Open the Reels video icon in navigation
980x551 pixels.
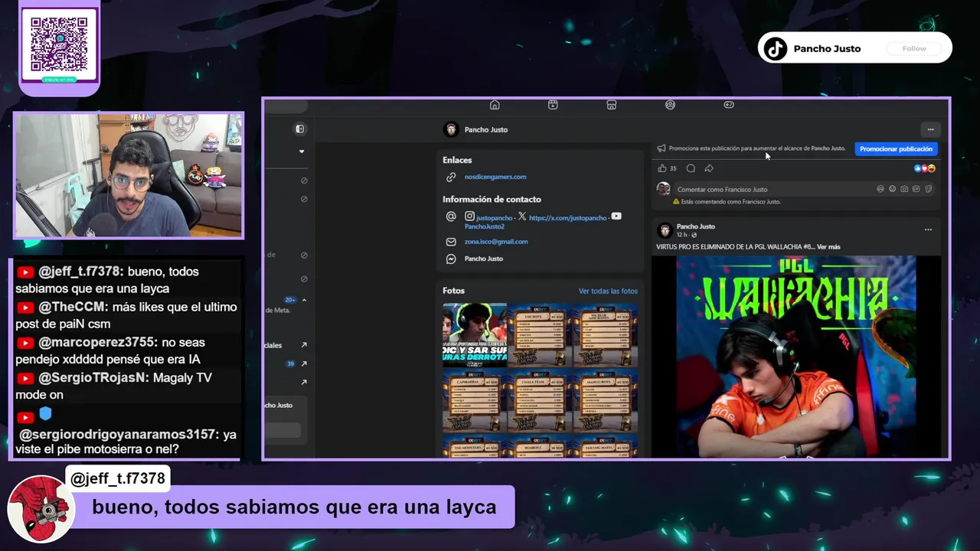pyautogui.click(x=553, y=105)
